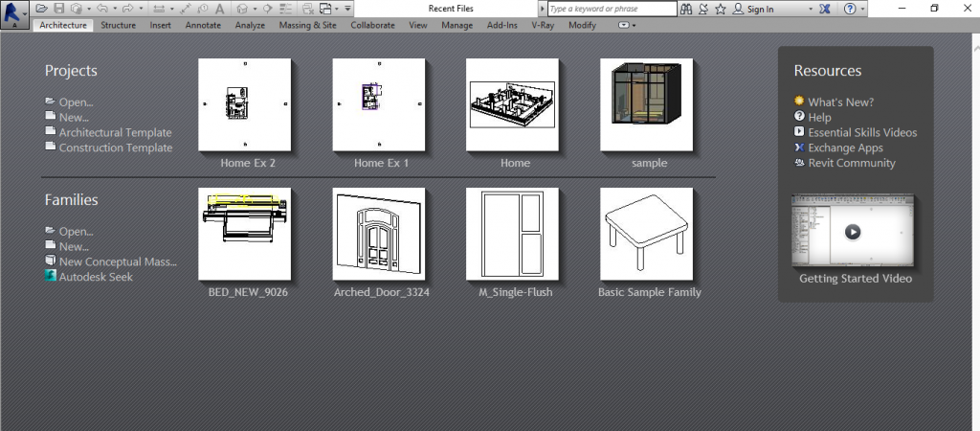Play the Getting Started Video
This screenshot has width=980, height=431.
click(x=853, y=232)
